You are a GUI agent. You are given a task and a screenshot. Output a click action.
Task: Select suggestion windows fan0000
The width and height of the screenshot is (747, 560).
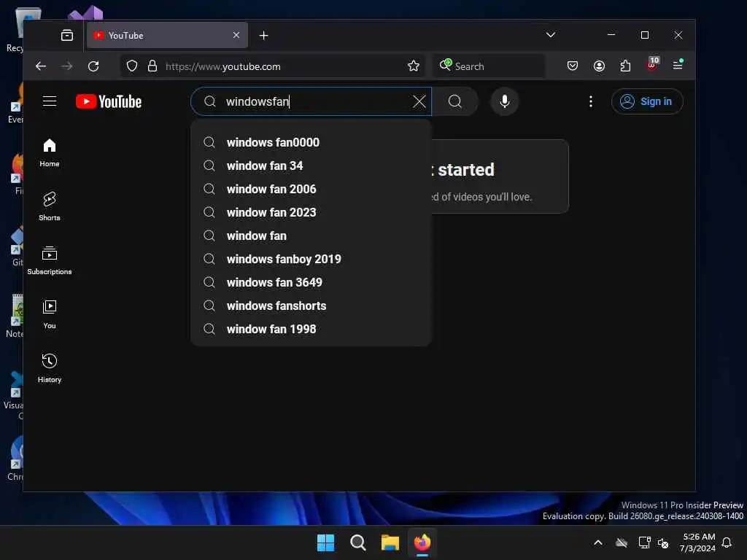311,142
